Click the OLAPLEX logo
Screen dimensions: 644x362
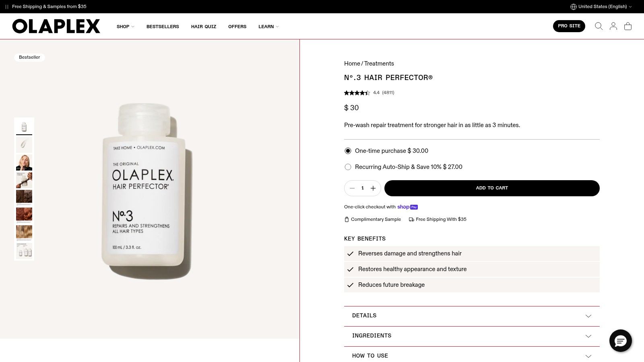(x=56, y=26)
